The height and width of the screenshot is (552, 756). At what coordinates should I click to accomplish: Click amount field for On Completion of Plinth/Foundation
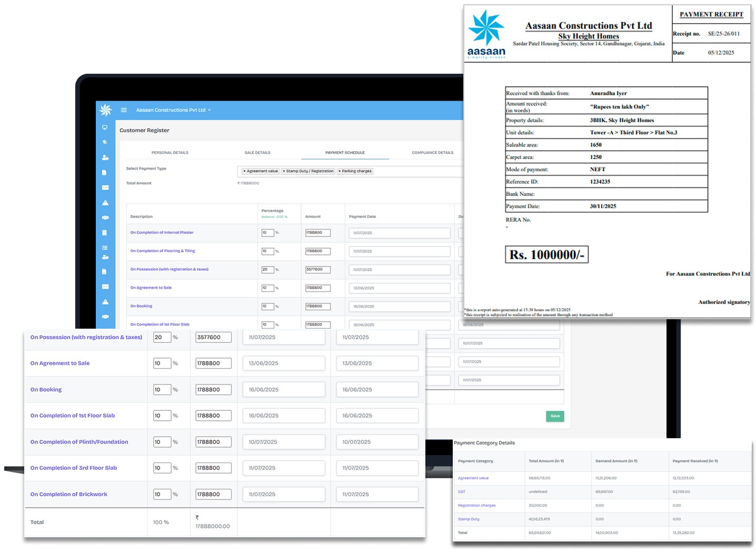(213, 442)
